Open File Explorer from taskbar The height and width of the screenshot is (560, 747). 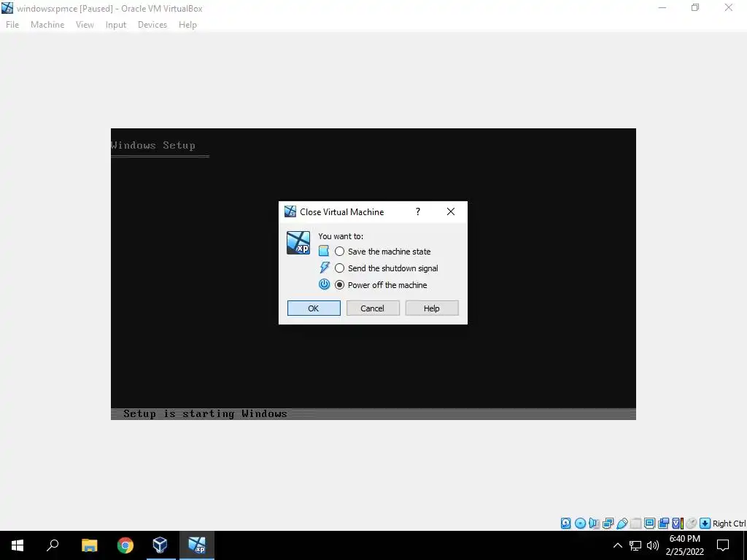pyautogui.click(x=89, y=545)
